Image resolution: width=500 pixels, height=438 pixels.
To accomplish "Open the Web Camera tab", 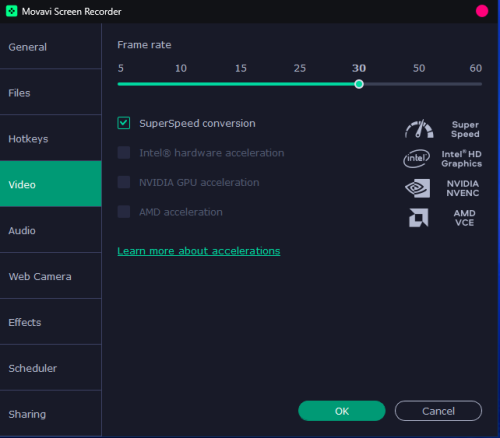I will click(51, 276).
